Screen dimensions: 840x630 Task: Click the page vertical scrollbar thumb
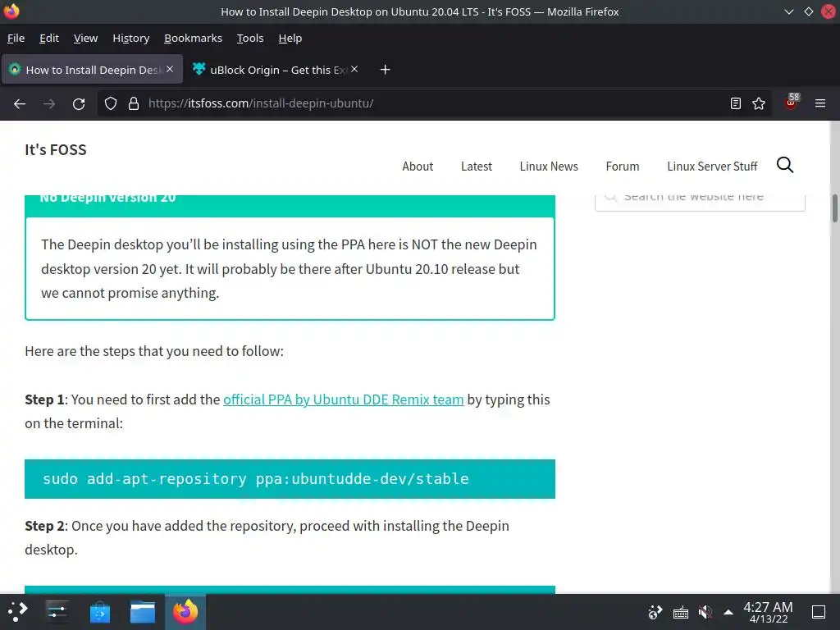coord(834,208)
